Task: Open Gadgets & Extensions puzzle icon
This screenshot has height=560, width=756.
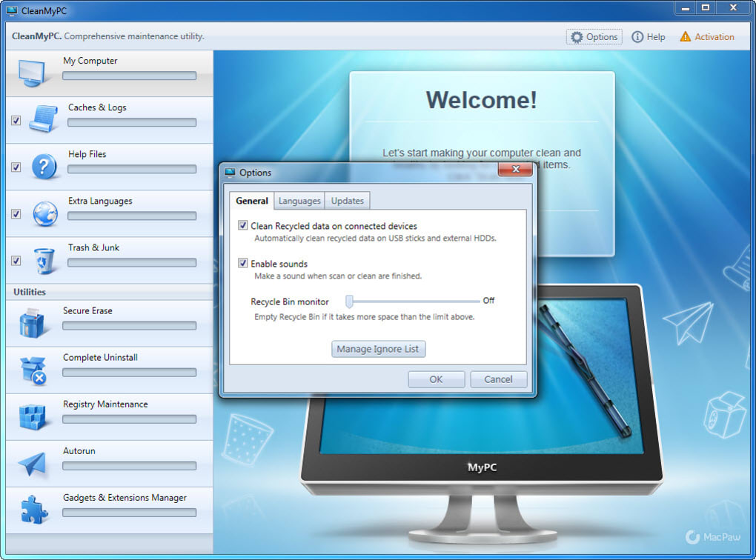Action: (x=34, y=510)
